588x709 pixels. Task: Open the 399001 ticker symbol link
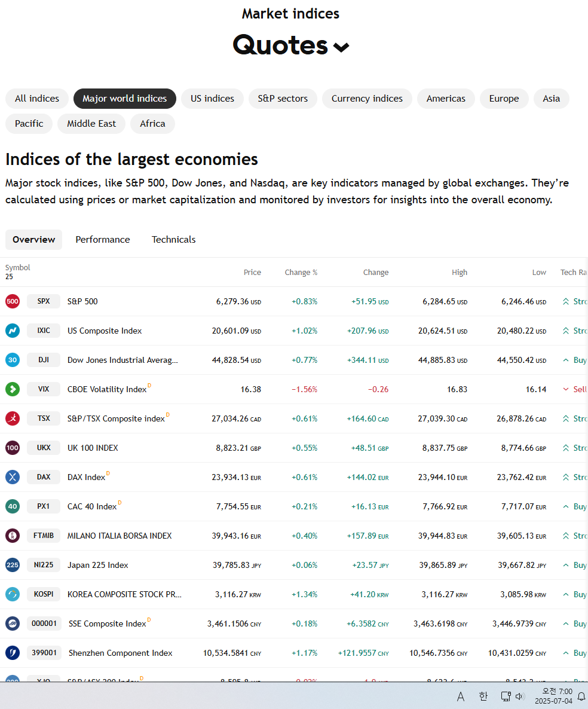click(x=44, y=653)
